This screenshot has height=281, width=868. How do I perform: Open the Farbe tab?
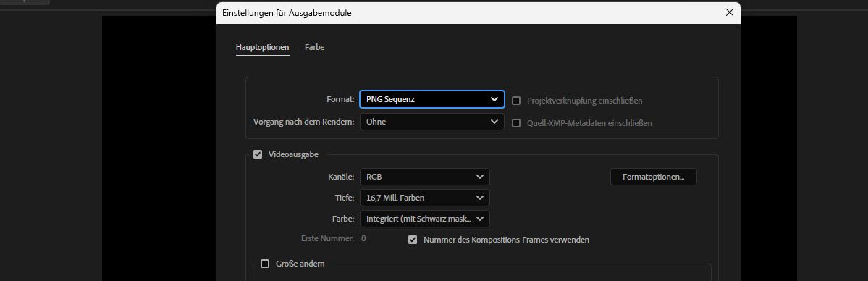[x=314, y=48]
